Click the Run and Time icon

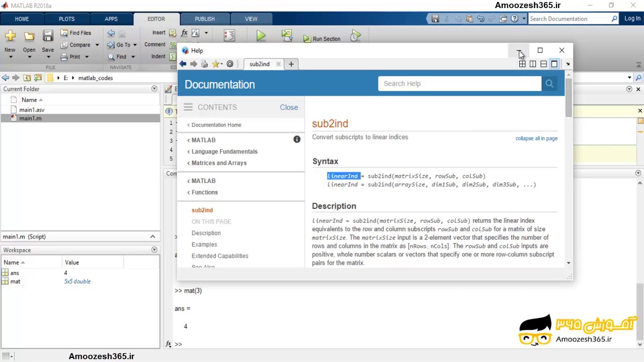click(356, 36)
